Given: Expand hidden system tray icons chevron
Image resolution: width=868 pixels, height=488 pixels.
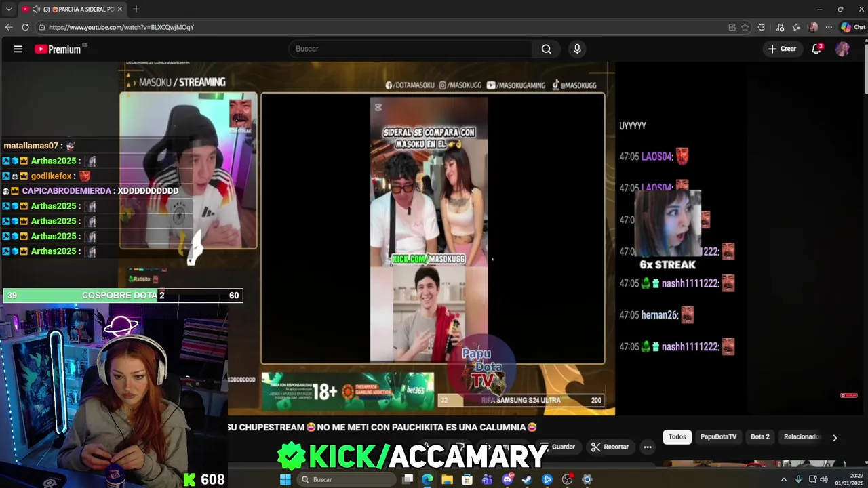Looking at the screenshot, I should point(784,479).
